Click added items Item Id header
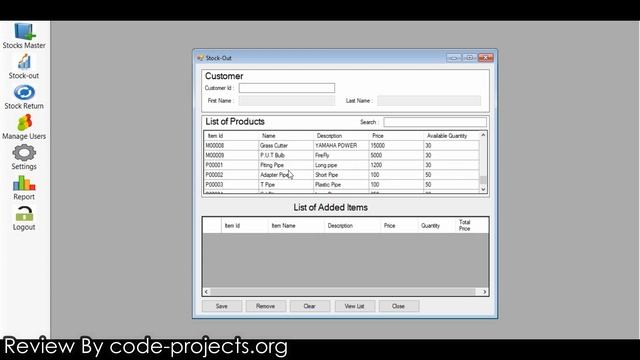The height and width of the screenshot is (360, 640). (245, 225)
